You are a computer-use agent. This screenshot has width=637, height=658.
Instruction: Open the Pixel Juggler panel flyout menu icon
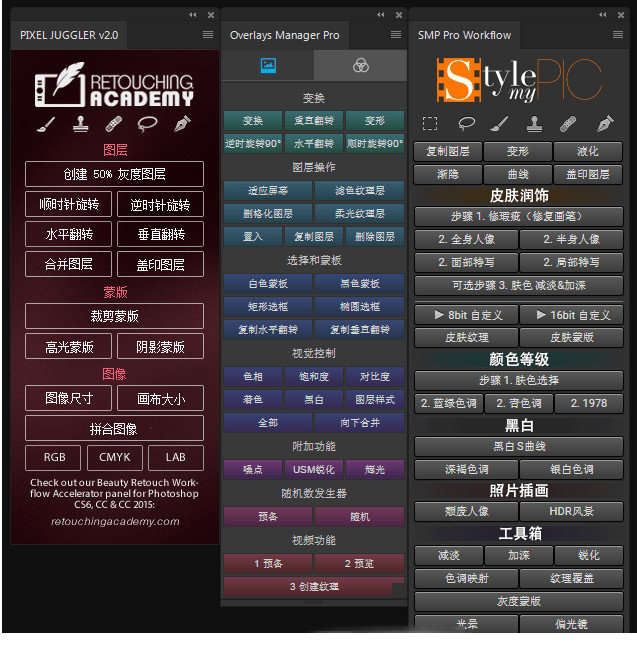point(208,35)
